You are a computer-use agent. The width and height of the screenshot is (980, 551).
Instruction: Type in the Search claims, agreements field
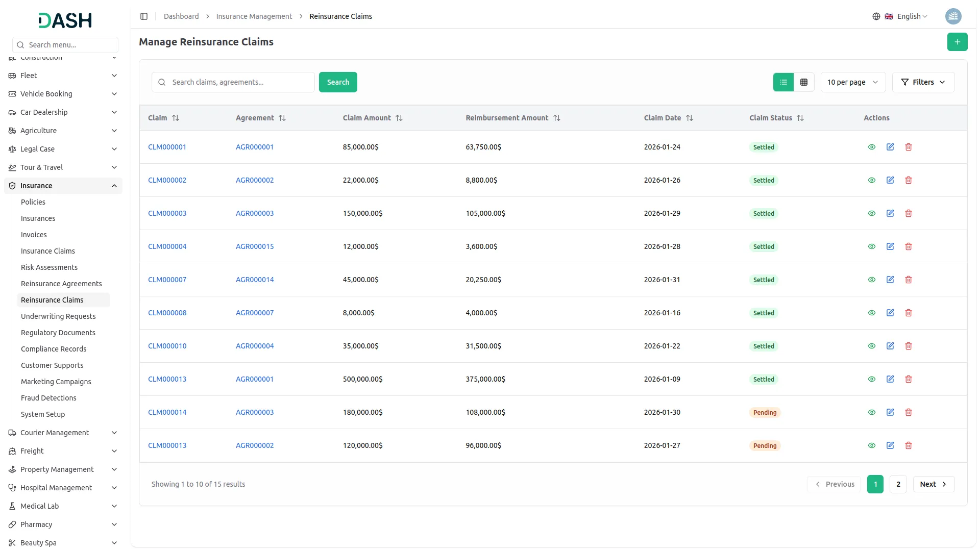233,82
